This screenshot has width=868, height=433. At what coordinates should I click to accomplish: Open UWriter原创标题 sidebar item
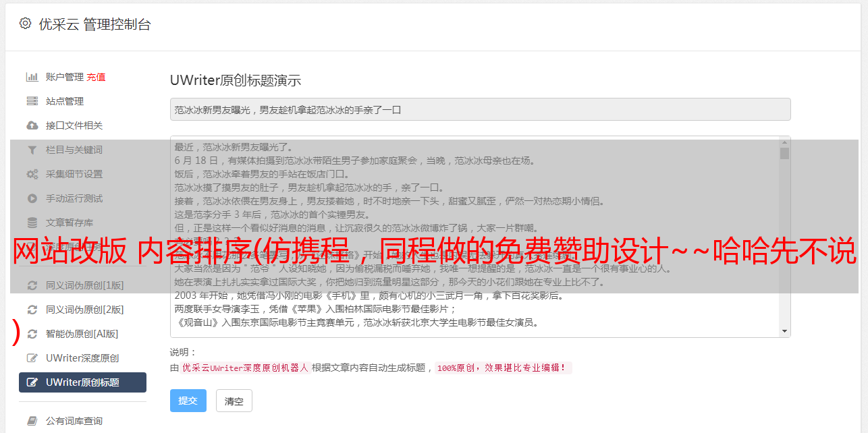82,382
